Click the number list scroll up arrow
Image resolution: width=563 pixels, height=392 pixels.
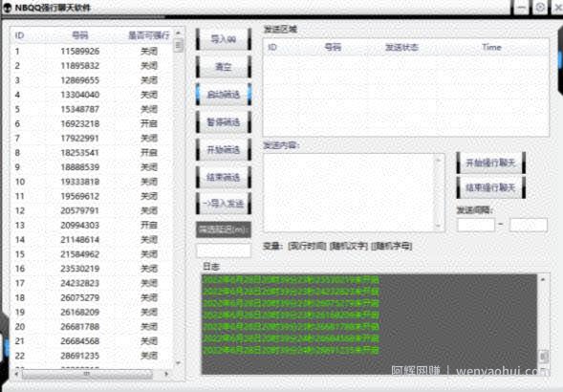[x=179, y=33]
